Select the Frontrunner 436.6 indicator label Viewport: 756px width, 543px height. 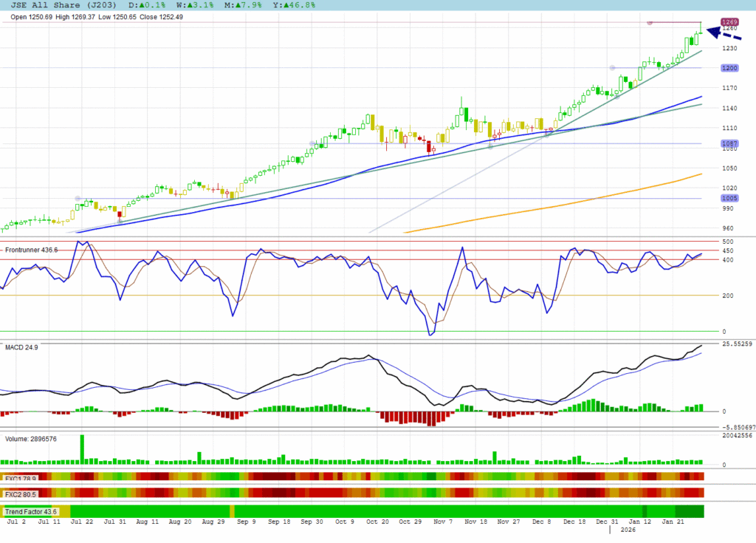pos(31,250)
